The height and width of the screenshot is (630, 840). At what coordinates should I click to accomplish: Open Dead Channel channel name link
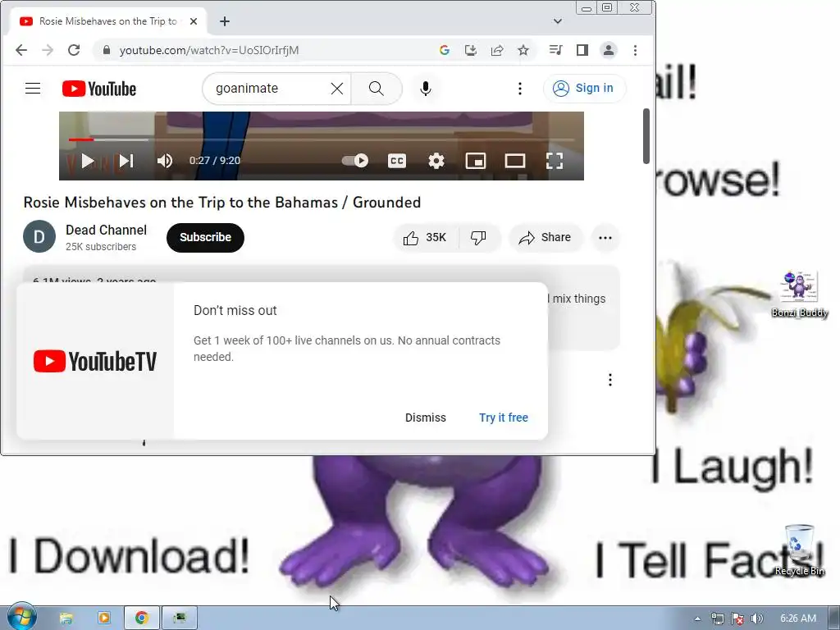point(106,230)
